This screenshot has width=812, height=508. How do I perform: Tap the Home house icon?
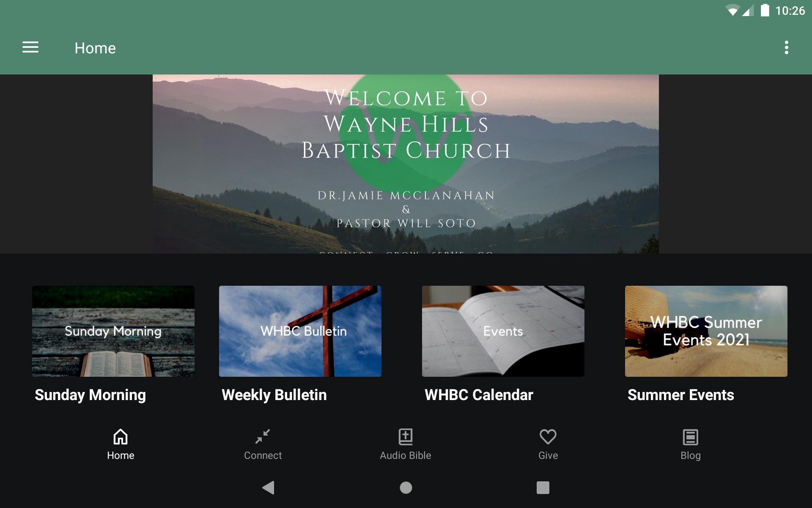tap(121, 436)
